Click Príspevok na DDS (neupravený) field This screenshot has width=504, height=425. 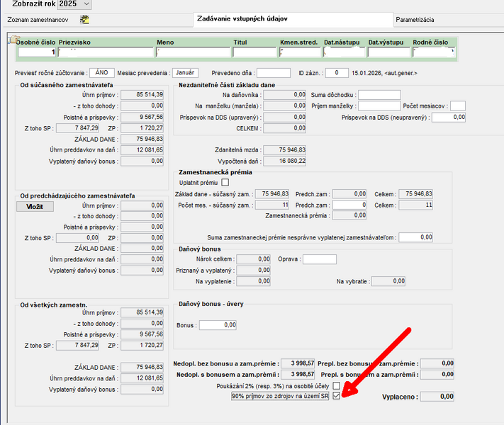pos(449,118)
